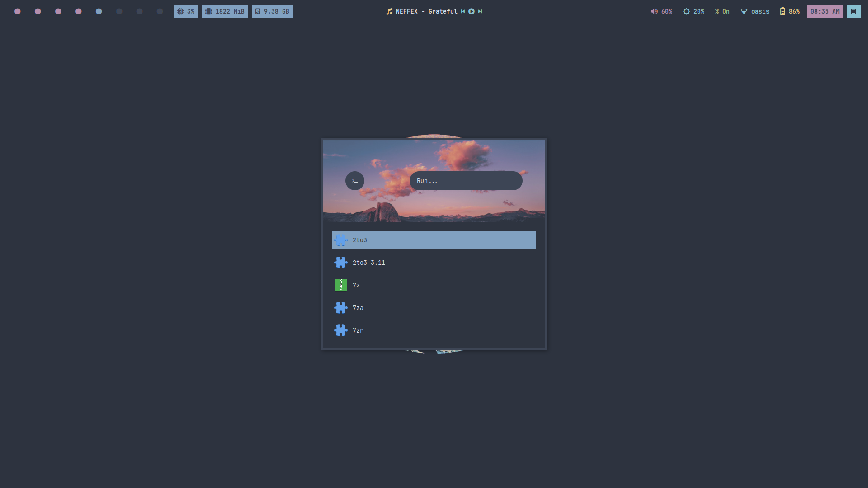Open the clipboard icon at bar end
The height and width of the screenshot is (488, 868).
[854, 11]
